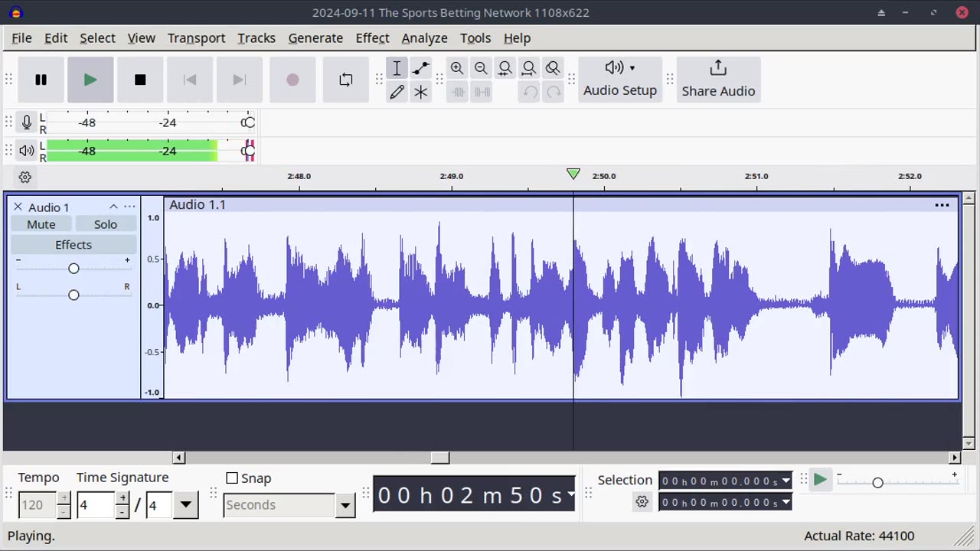Skip to end of track
This screenshot has height=551, width=980.
click(x=240, y=80)
